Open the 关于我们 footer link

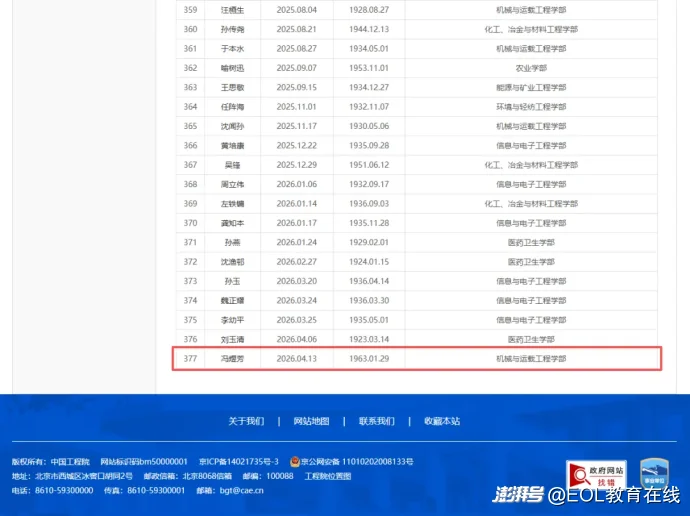click(x=246, y=421)
